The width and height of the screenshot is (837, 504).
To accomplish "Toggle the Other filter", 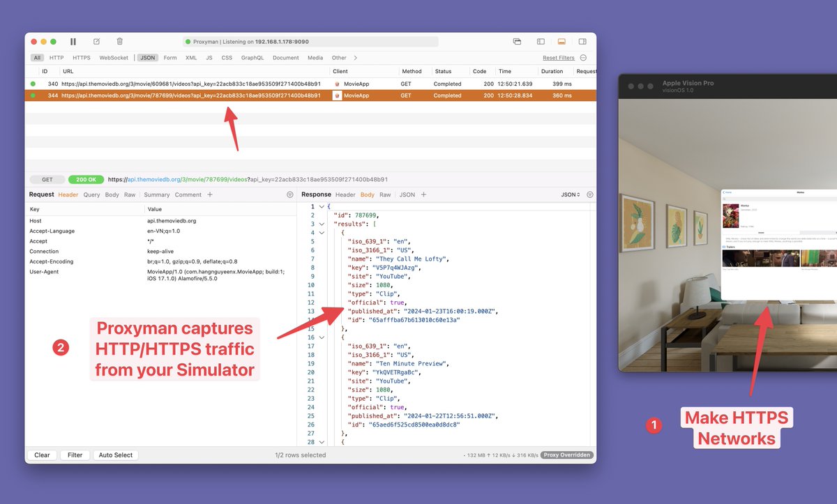I will coord(339,58).
